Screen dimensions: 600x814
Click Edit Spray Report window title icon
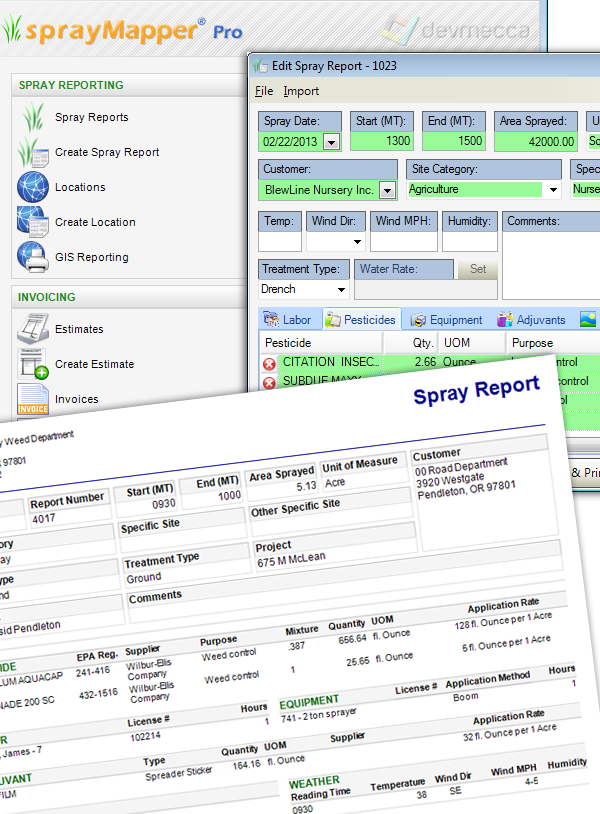[260, 66]
